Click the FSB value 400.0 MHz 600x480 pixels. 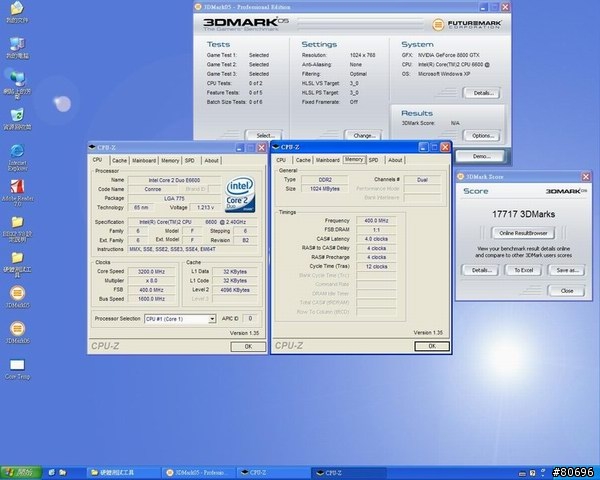(x=152, y=290)
